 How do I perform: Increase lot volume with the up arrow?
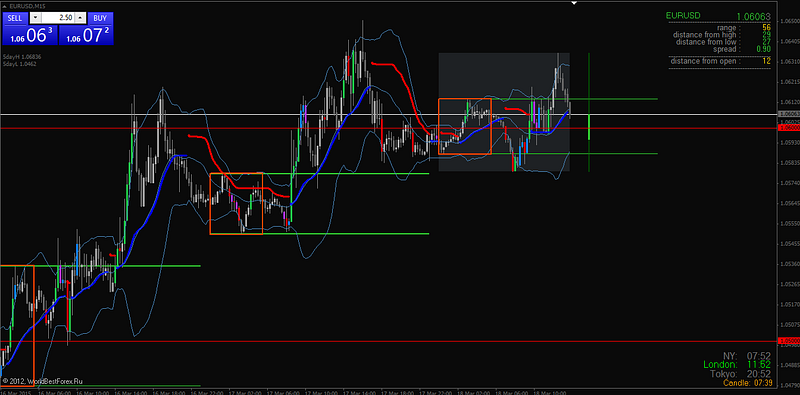(x=81, y=17)
